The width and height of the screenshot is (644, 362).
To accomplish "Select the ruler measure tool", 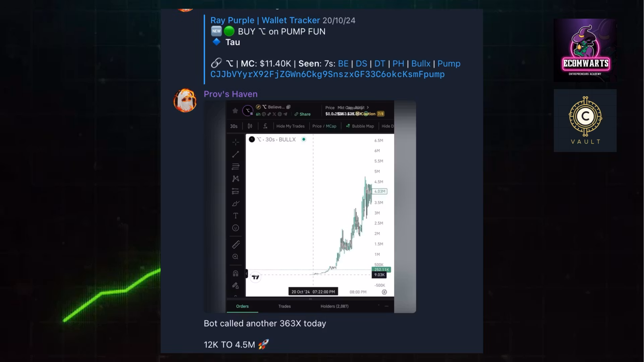I will click(236, 244).
